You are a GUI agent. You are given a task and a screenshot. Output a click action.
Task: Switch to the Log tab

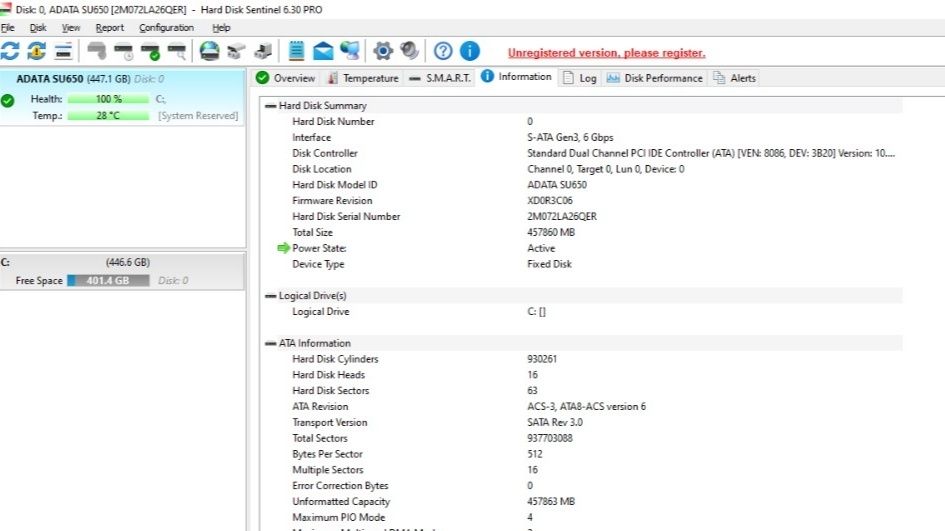[x=580, y=78]
